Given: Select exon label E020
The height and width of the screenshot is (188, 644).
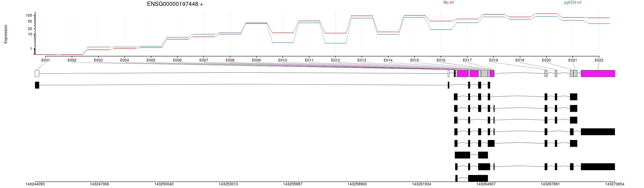Looking at the screenshot, I should [x=546, y=60].
